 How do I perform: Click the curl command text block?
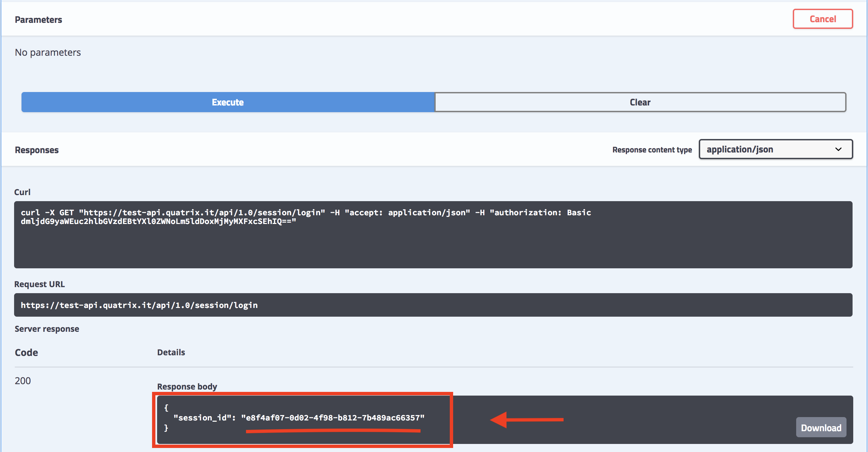point(433,235)
